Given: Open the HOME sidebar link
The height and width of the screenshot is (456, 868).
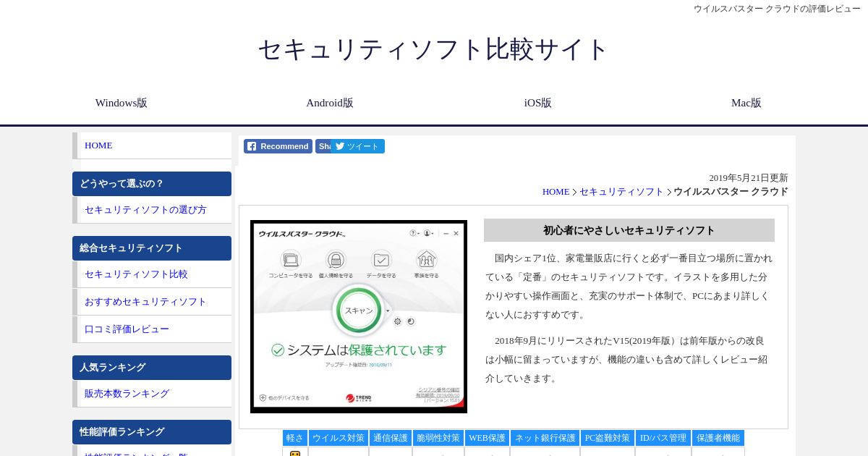Looking at the screenshot, I should pos(152,145).
